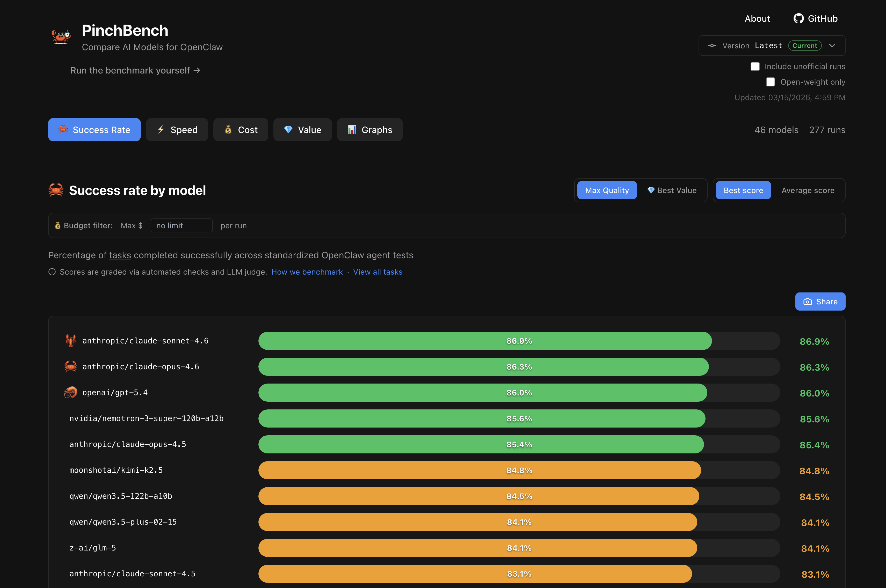Viewport: 886px width, 588px height.
Task: Open the Graphs tab
Action: [x=370, y=130]
